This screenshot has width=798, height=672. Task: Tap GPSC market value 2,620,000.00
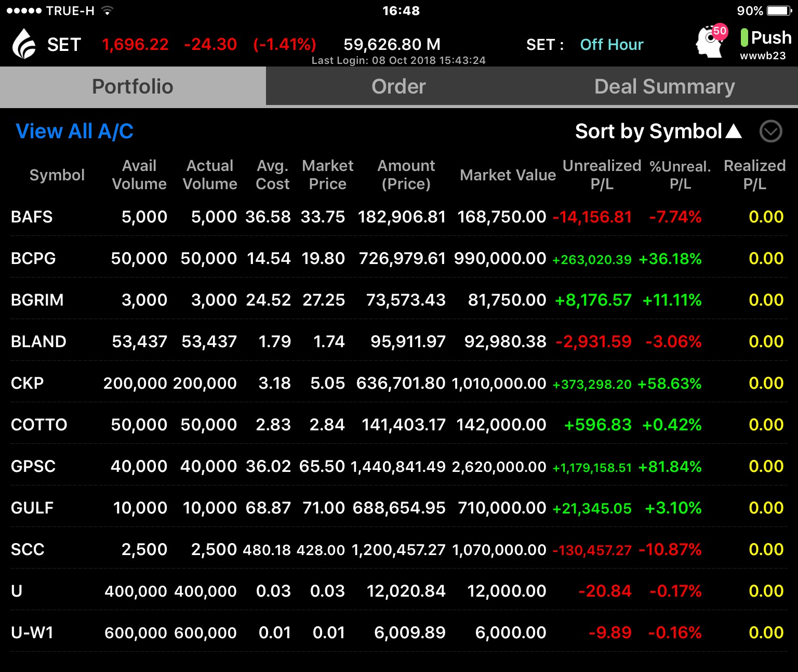499,467
